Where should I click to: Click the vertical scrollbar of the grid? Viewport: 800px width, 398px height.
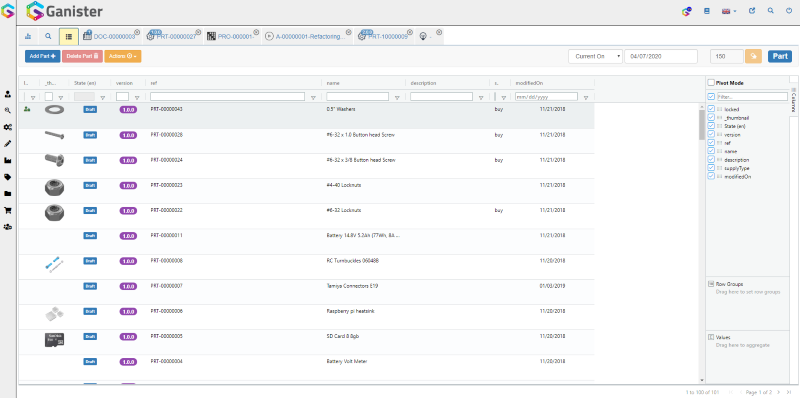coord(702,125)
